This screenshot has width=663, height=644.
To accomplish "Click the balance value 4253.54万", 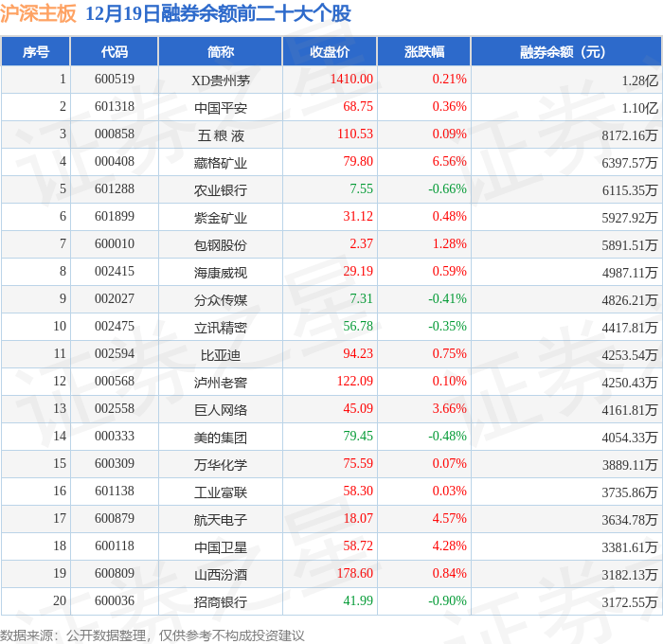I will pos(630,355).
